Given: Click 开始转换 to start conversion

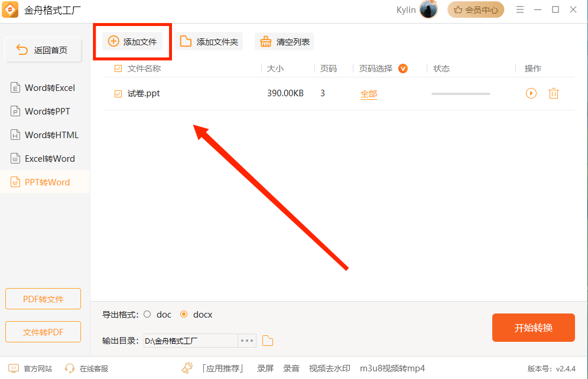Looking at the screenshot, I should pos(533,328).
